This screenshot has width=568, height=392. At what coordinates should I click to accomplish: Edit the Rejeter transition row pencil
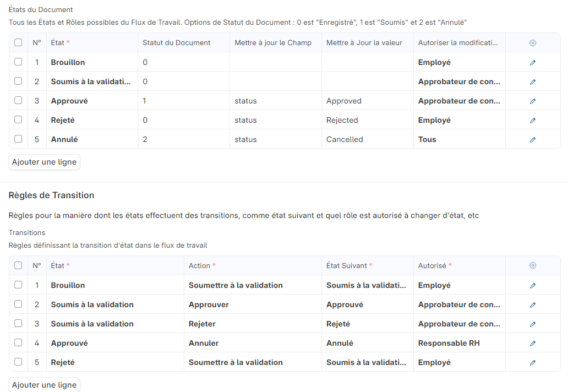tap(532, 324)
